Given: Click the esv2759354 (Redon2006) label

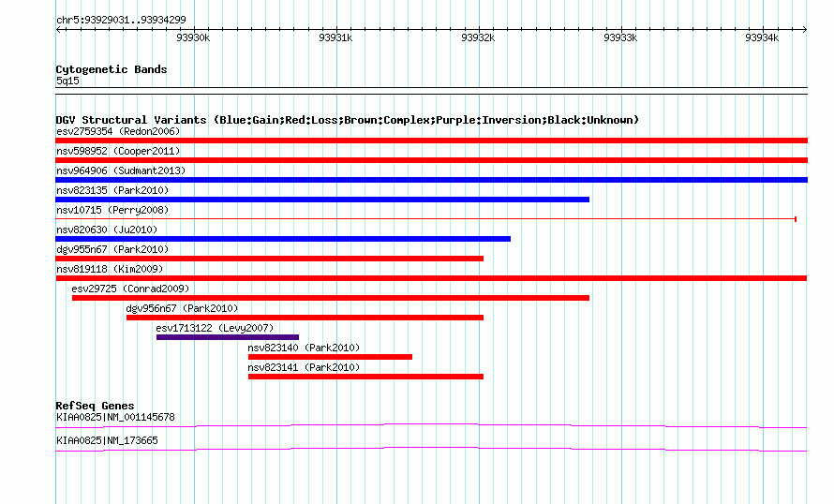Looking at the screenshot, I should (118, 131).
